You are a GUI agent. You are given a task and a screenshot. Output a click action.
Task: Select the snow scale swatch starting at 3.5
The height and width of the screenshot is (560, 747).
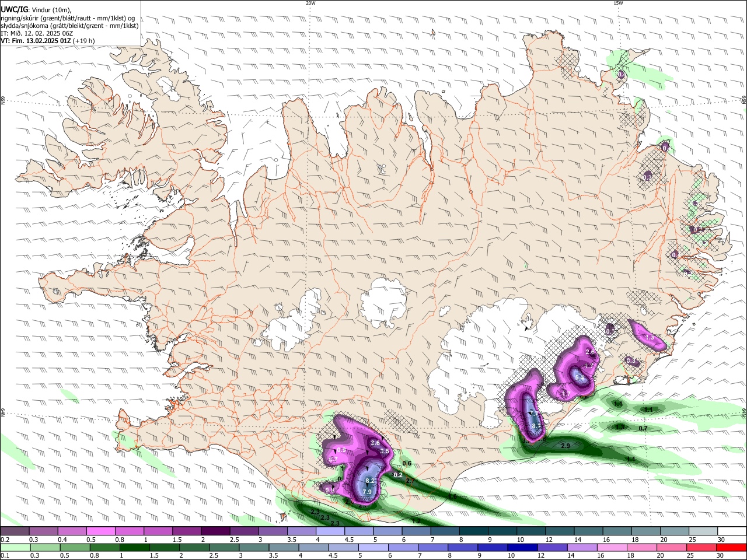(x=301, y=530)
